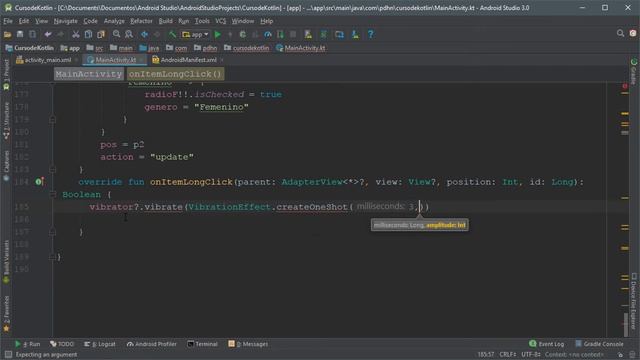Click the CursodeKotlin breadcrumb
Viewport: 640px width, 360px height.
(x=29, y=48)
